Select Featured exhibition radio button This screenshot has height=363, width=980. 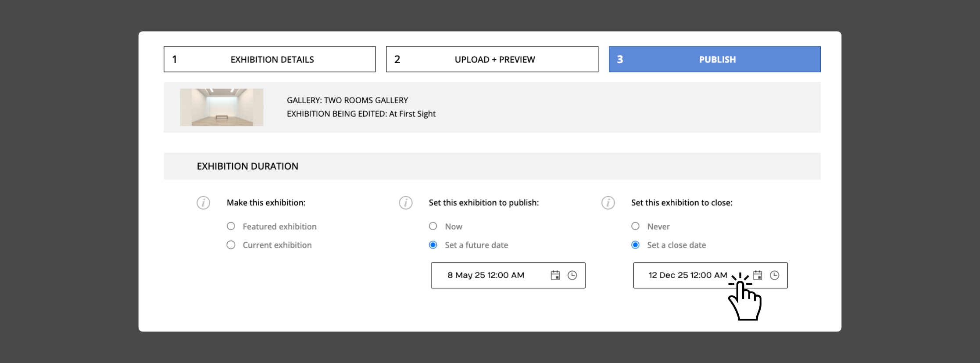(x=231, y=226)
